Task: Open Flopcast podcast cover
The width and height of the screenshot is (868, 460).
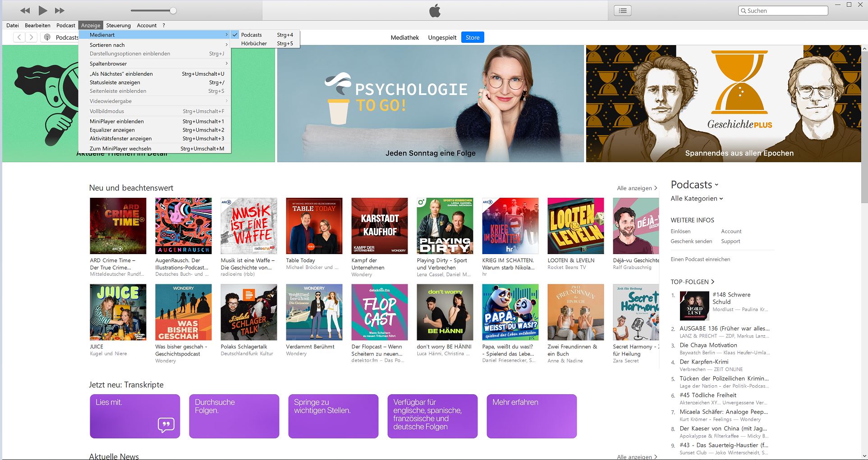Action: [x=380, y=312]
